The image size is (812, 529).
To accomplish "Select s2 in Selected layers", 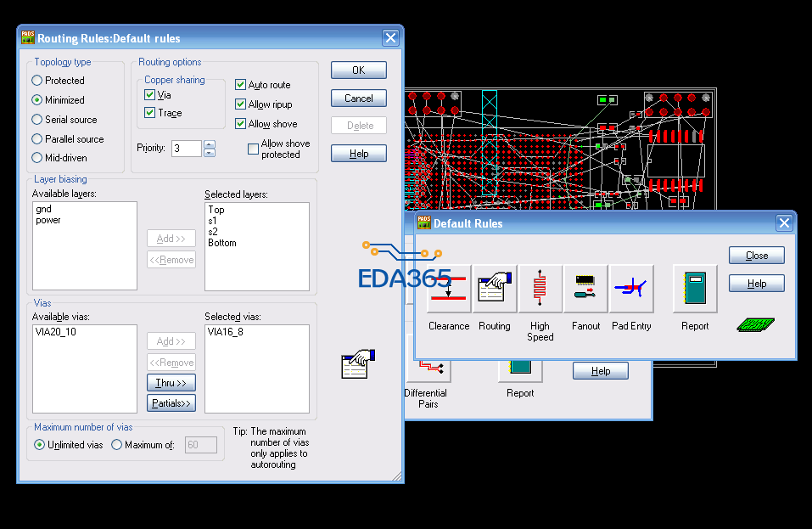I will point(213,232).
